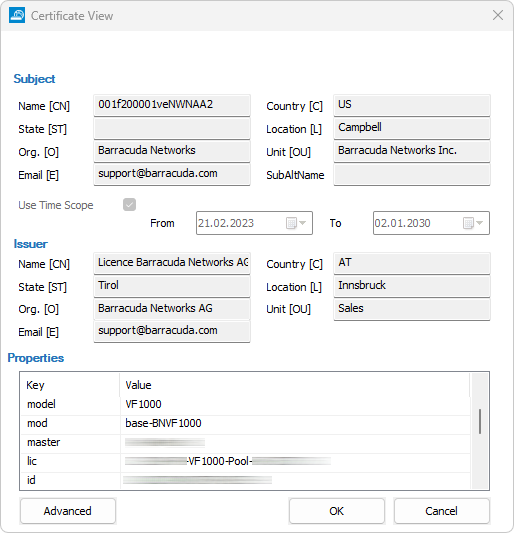Click the Location field showing Campbell
This screenshot has height=533, width=514.
coord(412,128)
